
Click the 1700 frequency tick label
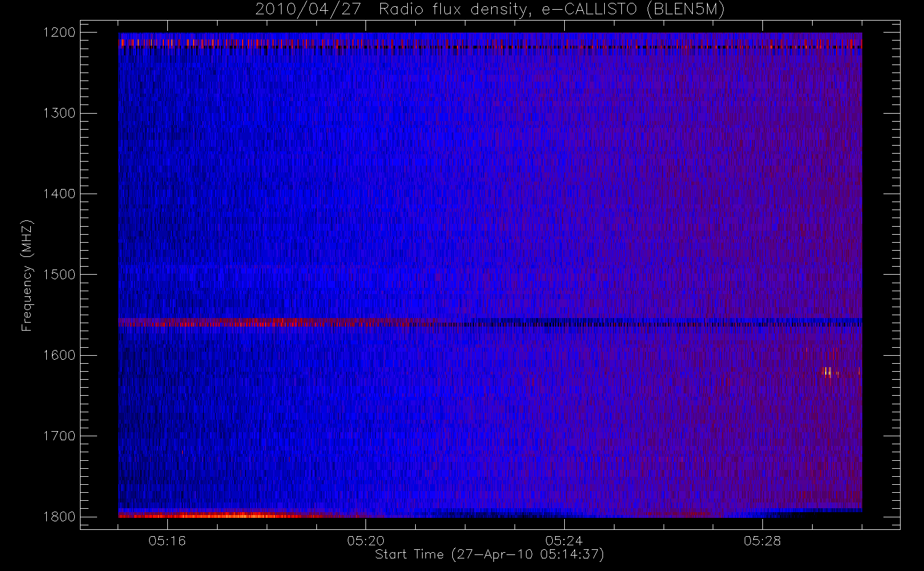[59, 436]
